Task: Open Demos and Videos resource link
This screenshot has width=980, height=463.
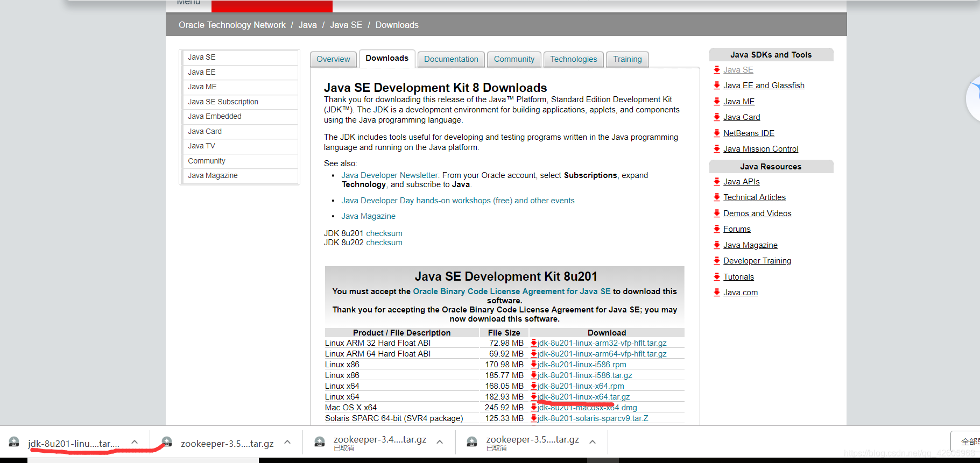Action: pyautogui.click(x=757, y=213)
